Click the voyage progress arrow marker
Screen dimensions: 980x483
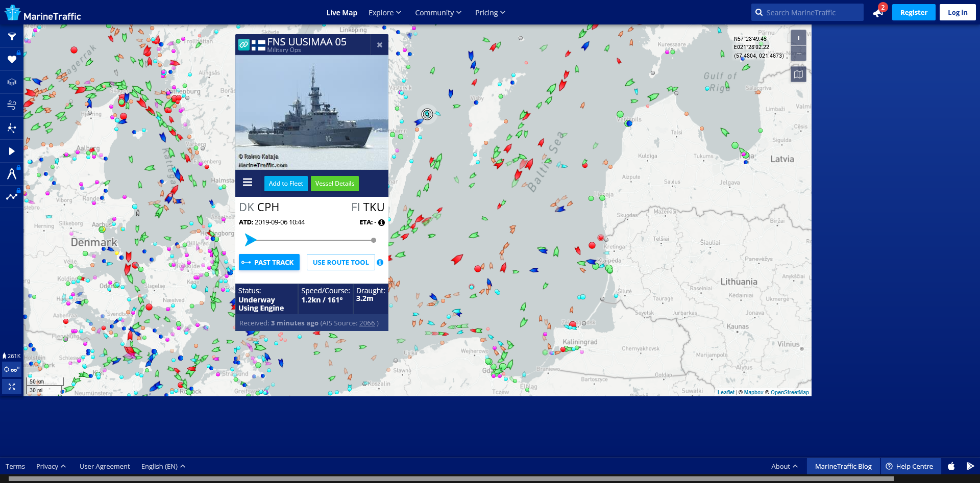click(x=251, y=240)
